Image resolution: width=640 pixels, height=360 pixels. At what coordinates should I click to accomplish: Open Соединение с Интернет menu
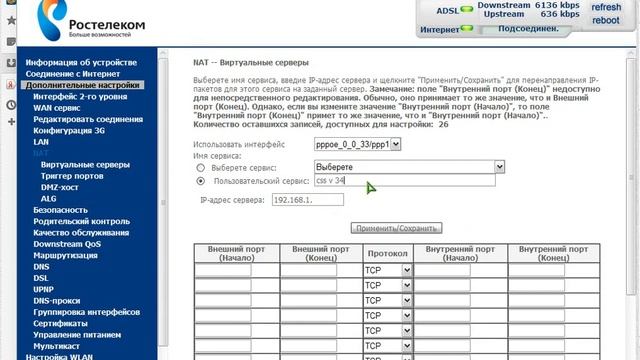click(x=73, y=74)
